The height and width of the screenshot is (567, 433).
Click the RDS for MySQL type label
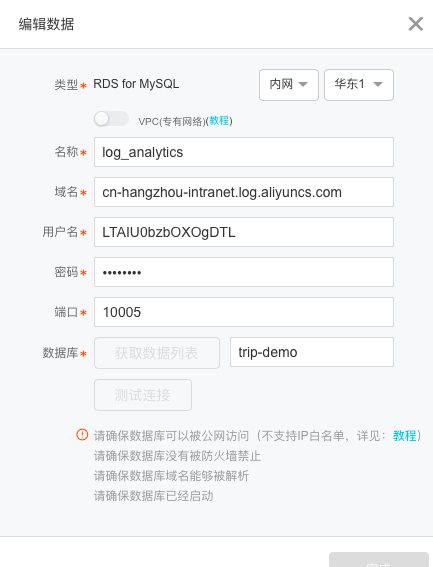point(136,84)
